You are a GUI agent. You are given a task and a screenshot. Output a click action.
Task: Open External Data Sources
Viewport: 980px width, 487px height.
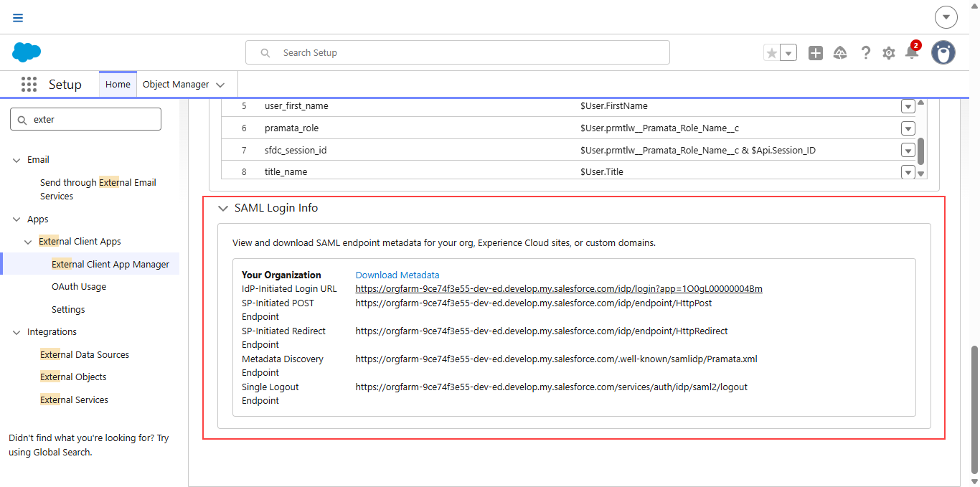pos(85,355)
